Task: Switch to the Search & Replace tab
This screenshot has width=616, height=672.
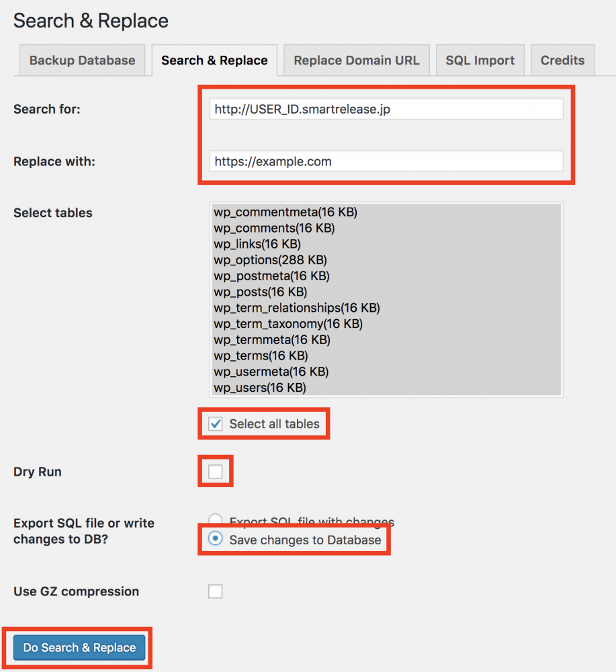Action: [214, 60]
